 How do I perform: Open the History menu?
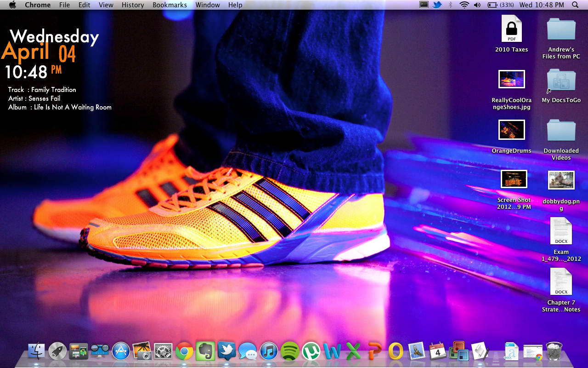click(x=133, y=5)
